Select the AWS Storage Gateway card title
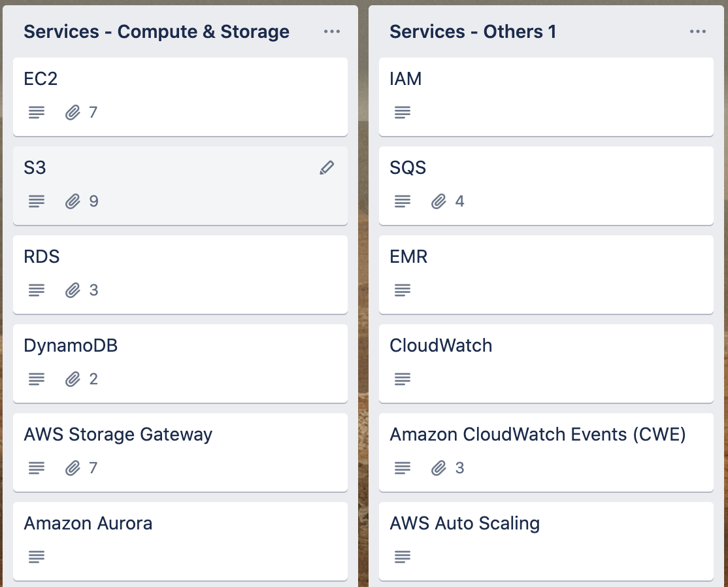This screenshot has height=587, width=728. tap(118, 435)
